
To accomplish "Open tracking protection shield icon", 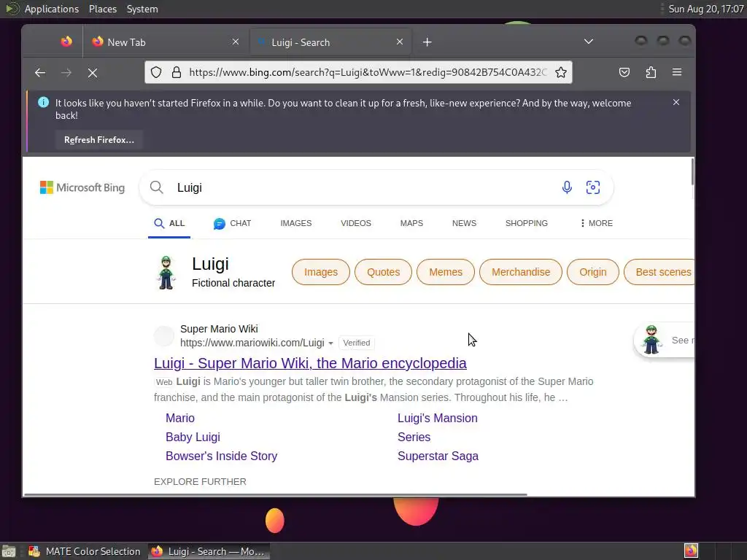I will [156, 72].
